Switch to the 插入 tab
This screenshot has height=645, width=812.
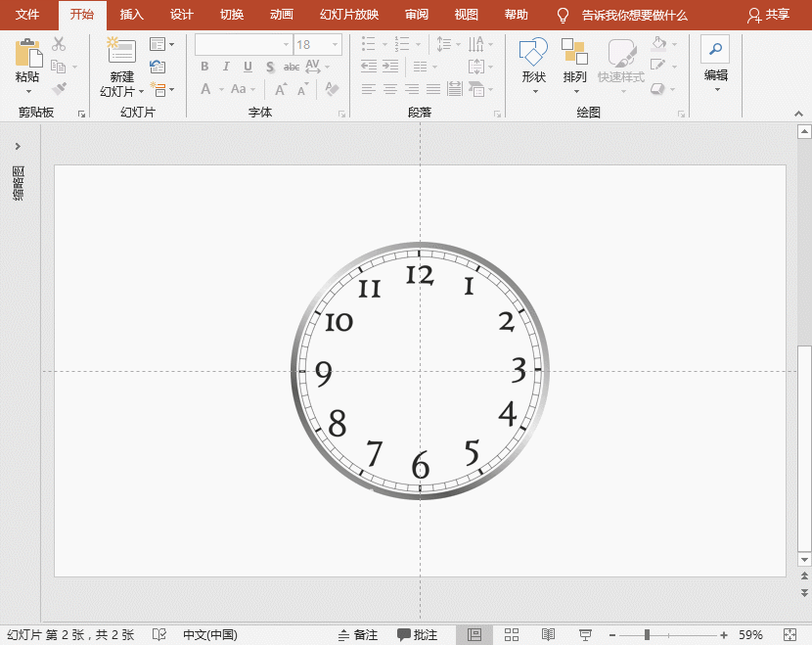131,15
